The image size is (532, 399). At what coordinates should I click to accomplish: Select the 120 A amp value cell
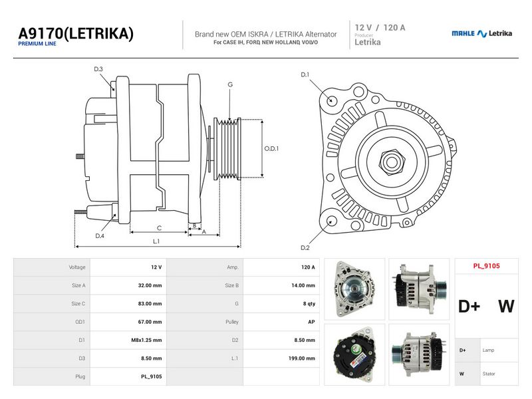point(281,267)
